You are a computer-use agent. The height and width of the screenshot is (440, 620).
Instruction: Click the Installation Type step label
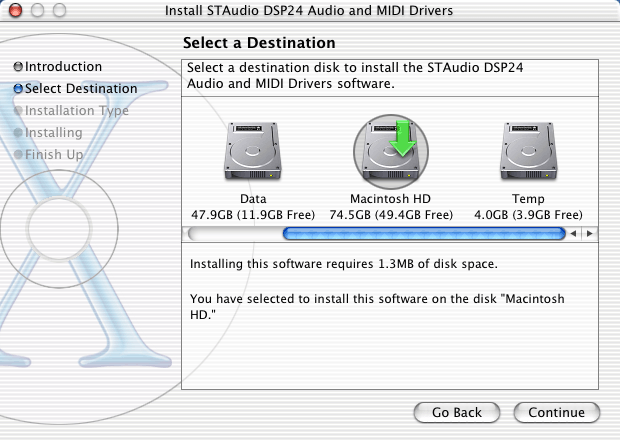[77, 111]
